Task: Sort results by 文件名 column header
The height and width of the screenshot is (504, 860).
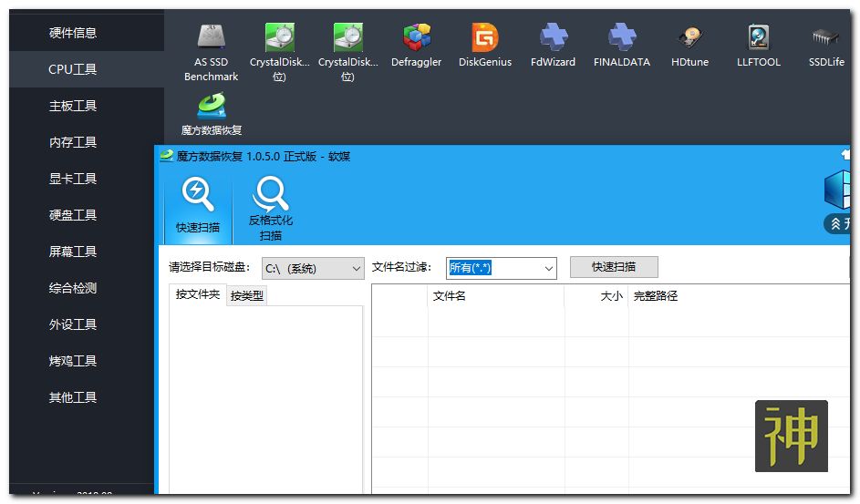Action: (x=496, y=296)
